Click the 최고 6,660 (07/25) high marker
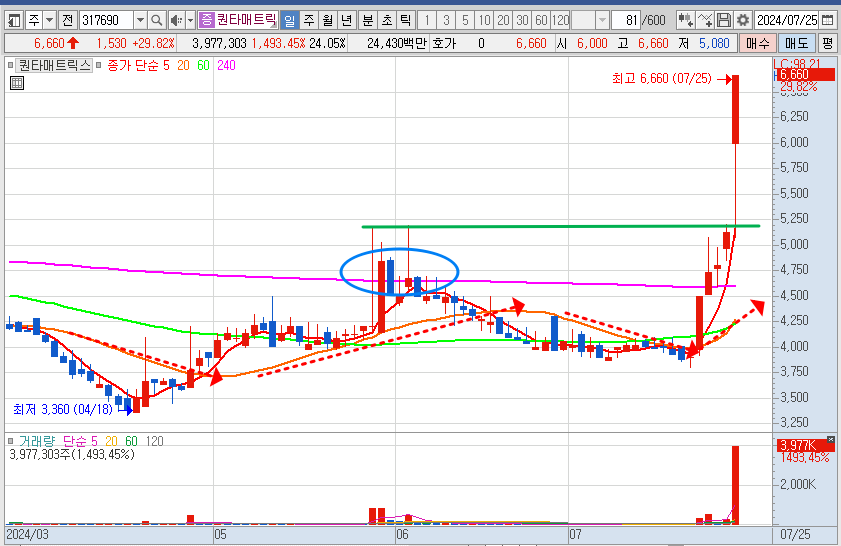 pyautogui.click(x=662, y=79)
